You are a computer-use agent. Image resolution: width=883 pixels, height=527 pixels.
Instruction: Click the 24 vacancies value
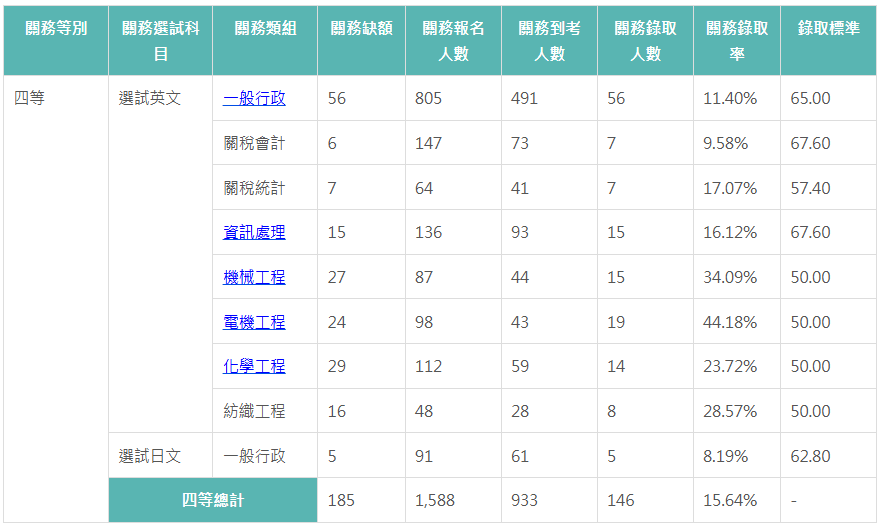[337, 322]
